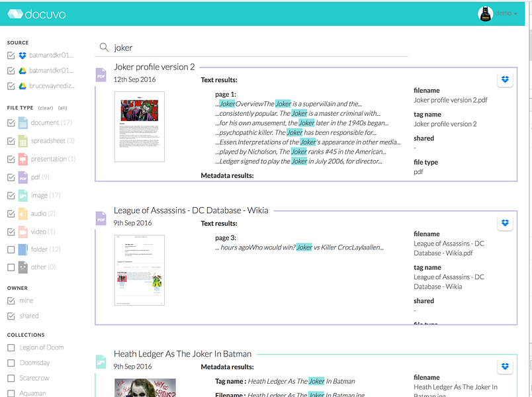Click Dropbox button on League of Assassins result
The image size is (532, 397).
click(505, 223)
